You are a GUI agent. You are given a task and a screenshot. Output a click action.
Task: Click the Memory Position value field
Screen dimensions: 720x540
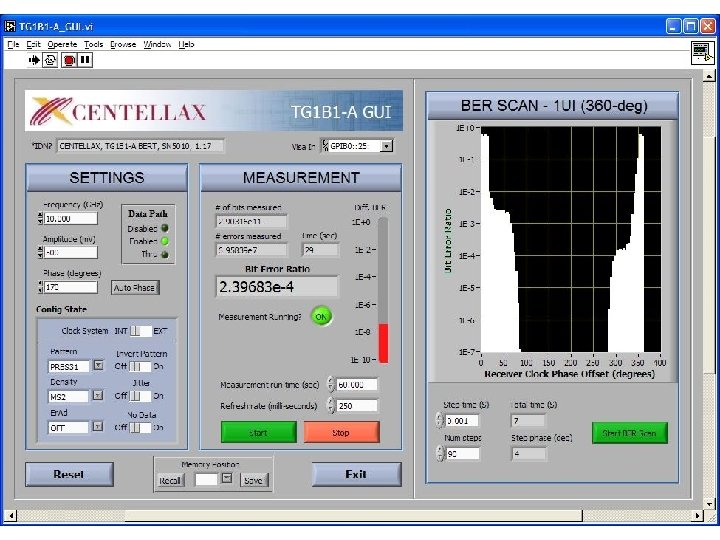click(207, 480)
